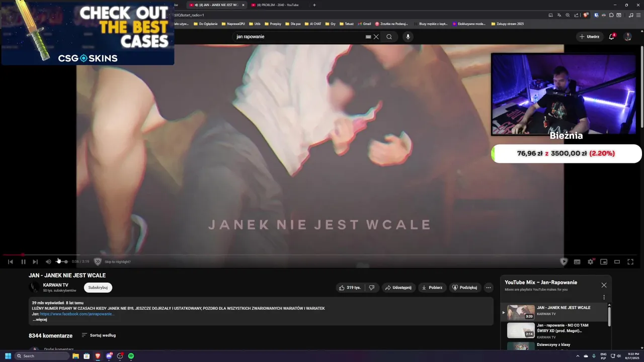Open the YouTube notifications bell
Screen dimensions: 644x362
[x=612, y=37]
